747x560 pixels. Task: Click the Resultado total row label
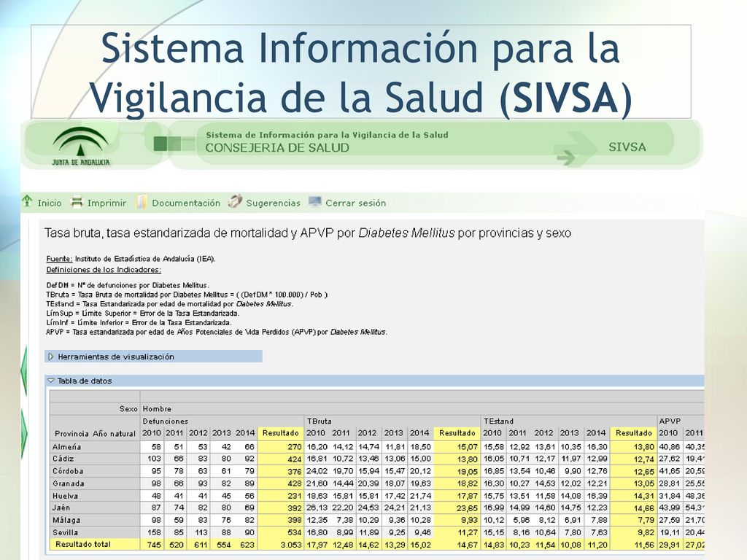coord(83,544)
